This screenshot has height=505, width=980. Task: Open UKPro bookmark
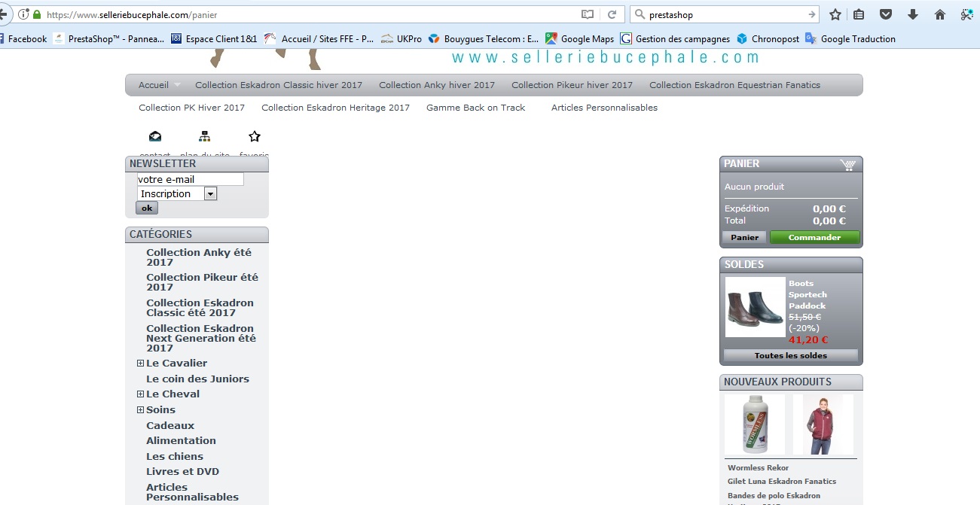(401, 38)
